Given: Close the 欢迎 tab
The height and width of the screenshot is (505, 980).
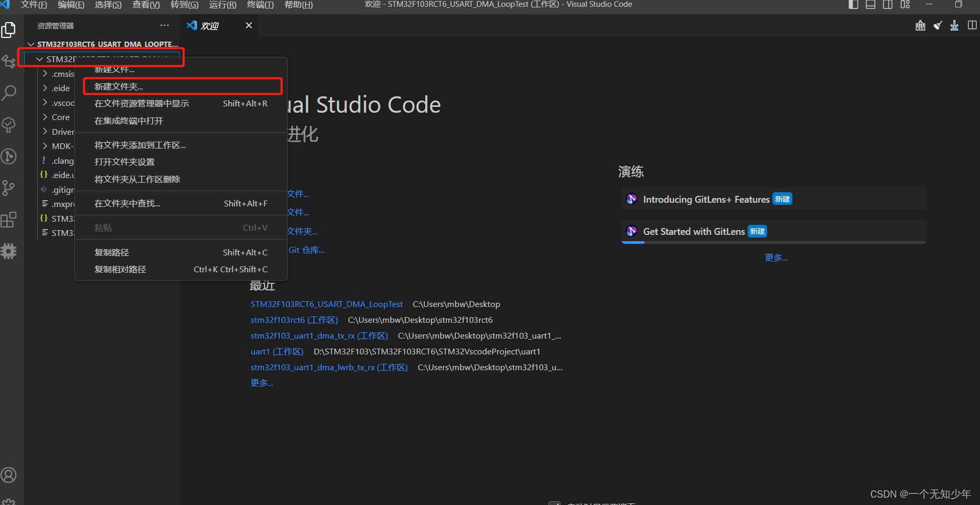Looking at the screenshot, I should (x=249, y=25).
